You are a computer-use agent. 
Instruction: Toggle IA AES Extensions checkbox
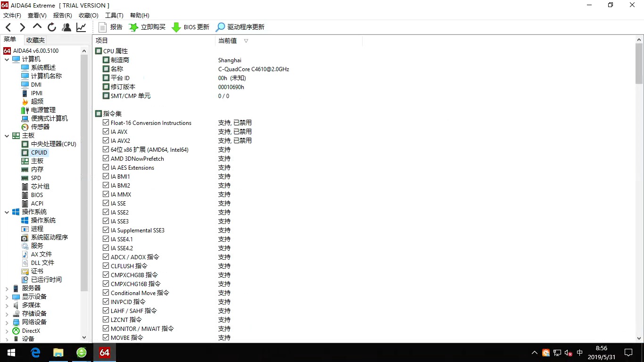click(x=106, y=167)
